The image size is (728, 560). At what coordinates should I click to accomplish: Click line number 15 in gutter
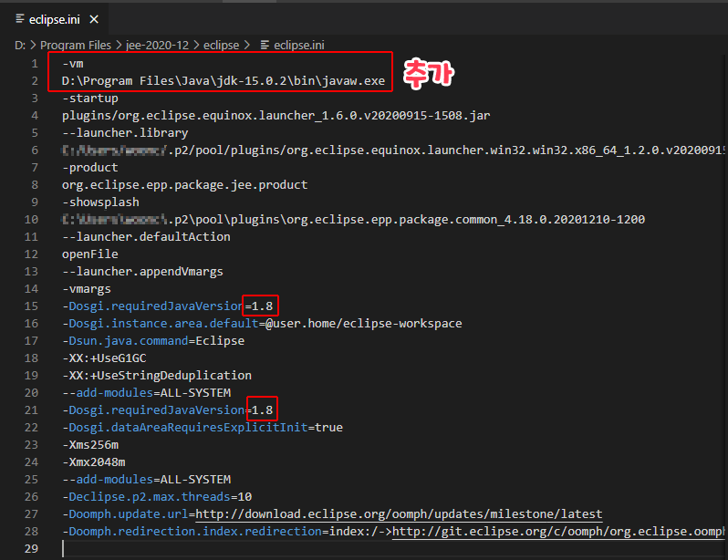[31, 306]
